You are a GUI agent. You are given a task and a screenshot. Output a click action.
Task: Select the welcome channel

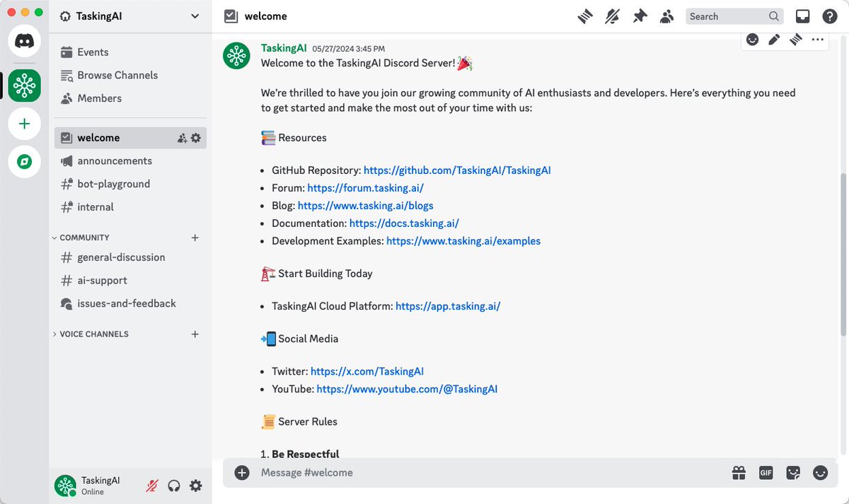coord(130,138)
